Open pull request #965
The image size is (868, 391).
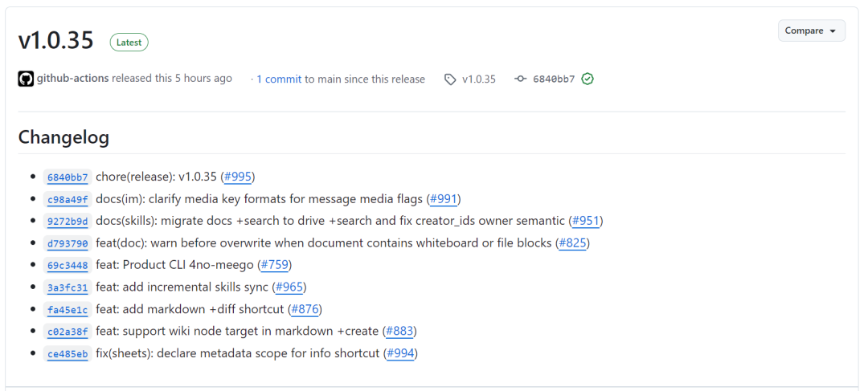point(289,287)
